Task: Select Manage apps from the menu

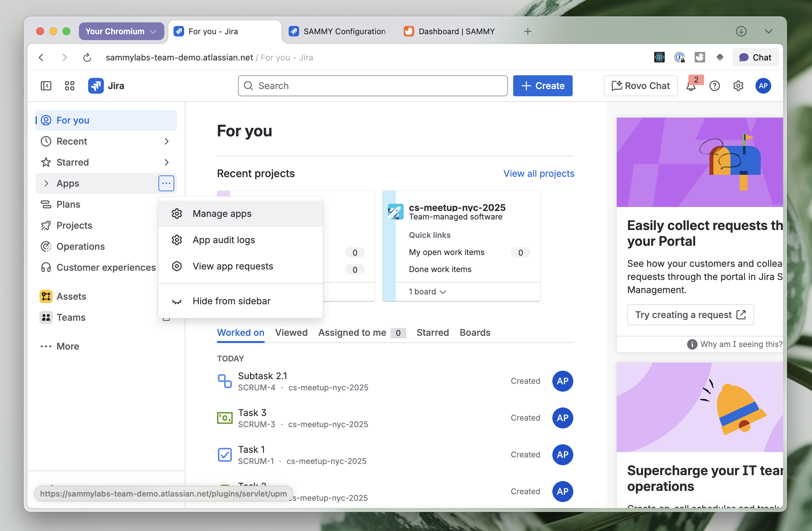Action: click(x=222, y=214)
